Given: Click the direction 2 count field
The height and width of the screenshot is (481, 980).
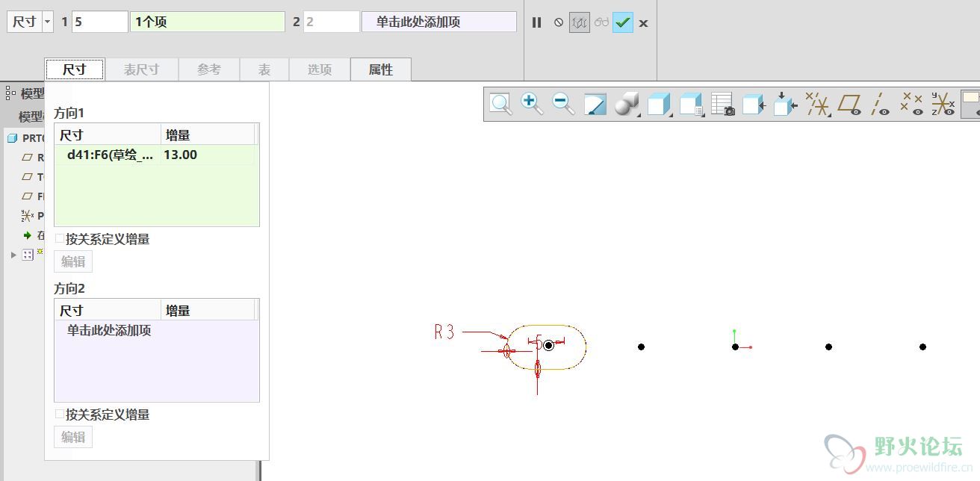Looking at the screenshot, I should (x=332, y=22).
